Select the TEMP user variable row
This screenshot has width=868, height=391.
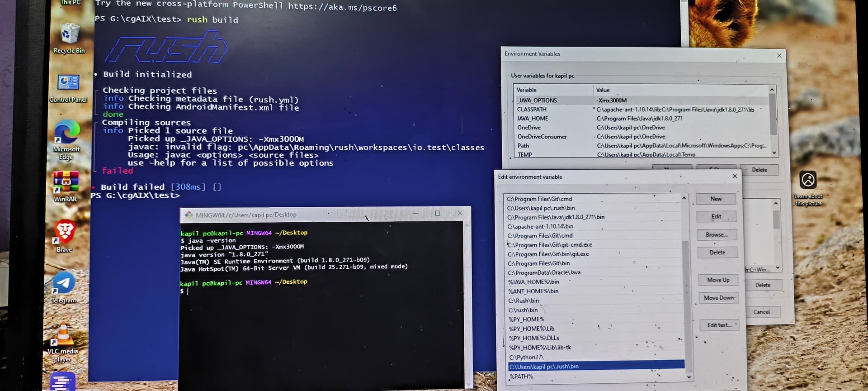click(x=641, y=154)
